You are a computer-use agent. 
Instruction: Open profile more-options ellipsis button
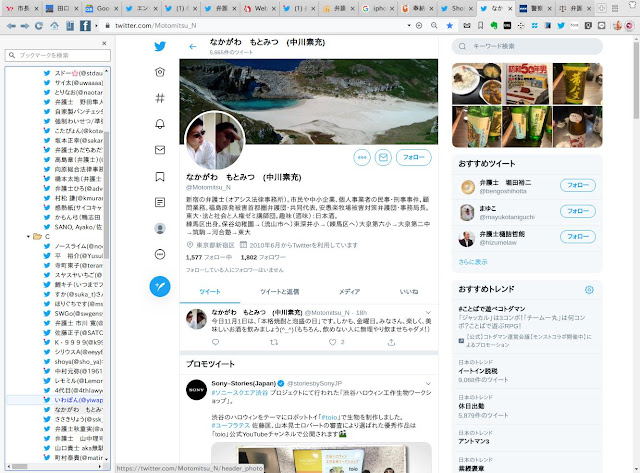362,158
